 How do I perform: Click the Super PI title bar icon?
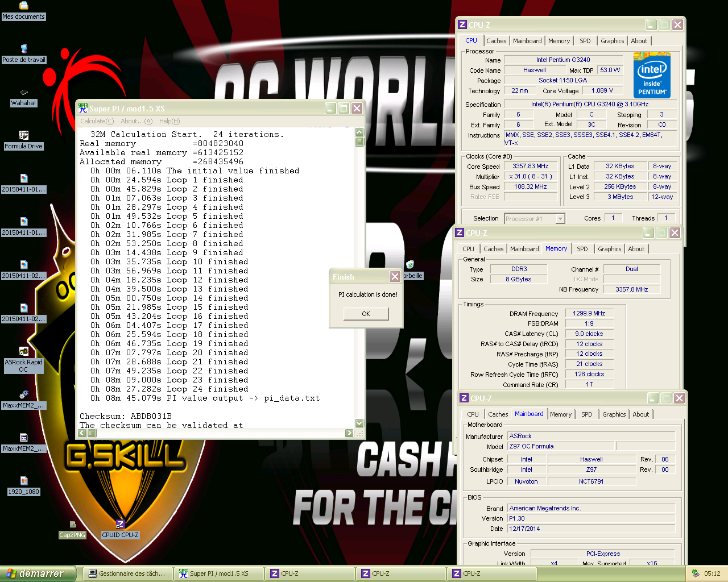83,108
